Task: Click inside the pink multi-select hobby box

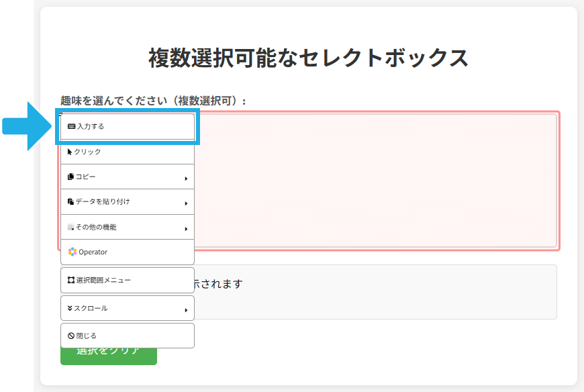Action: 376,181
